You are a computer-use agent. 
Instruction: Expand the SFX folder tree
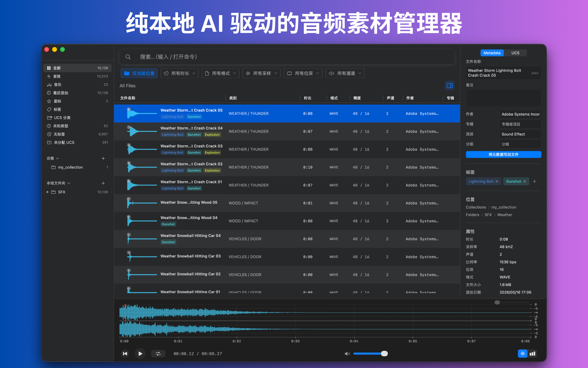tap(48, 192)
